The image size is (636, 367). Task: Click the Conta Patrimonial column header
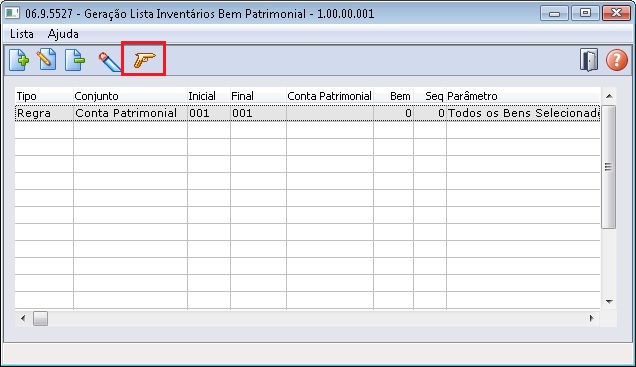[330, 96]
